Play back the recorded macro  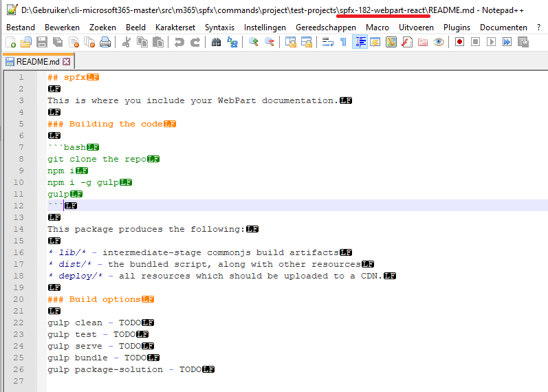coord(492,43)
